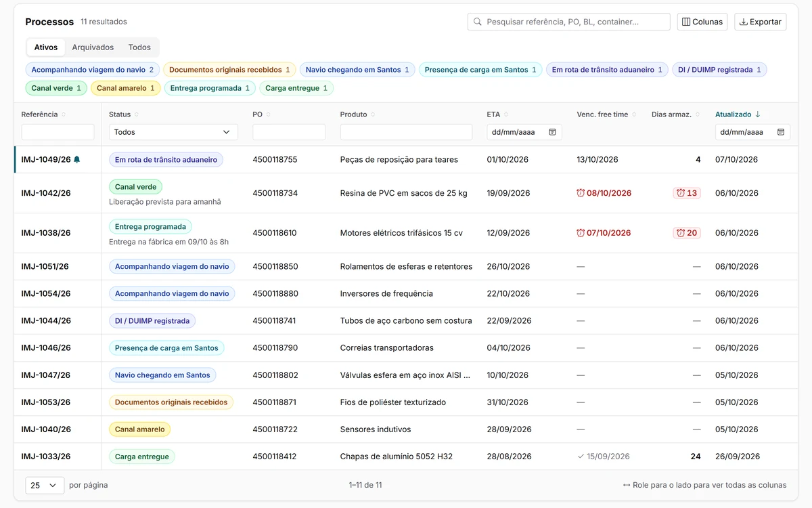The width and height of the screenshot is (812, 508).
Task: Click ETA 31/10/2026 in IMJ-1053/26 row
Action: pos(507,402)
